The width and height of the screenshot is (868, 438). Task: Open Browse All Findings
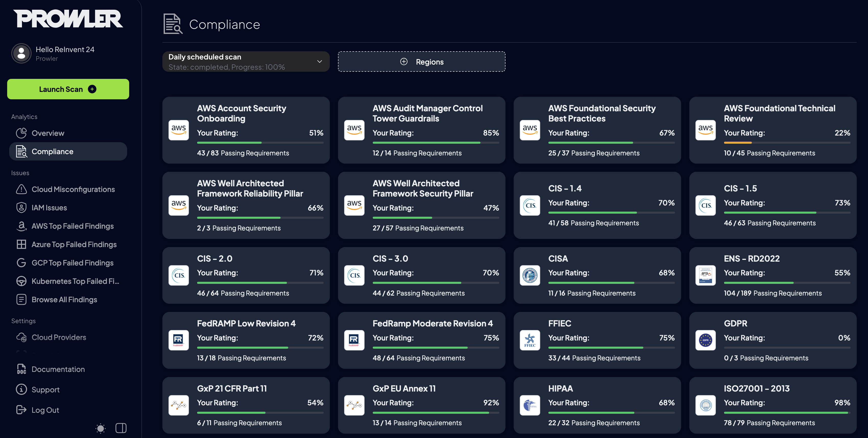click(68, 299)
